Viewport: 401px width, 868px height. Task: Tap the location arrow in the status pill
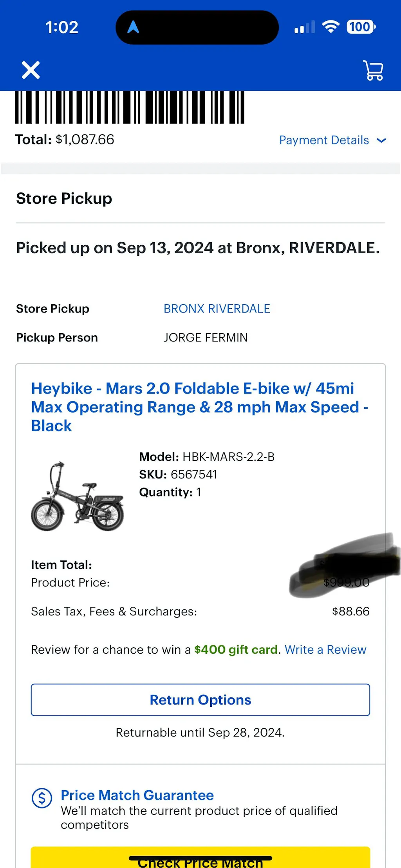pos(133,27)
